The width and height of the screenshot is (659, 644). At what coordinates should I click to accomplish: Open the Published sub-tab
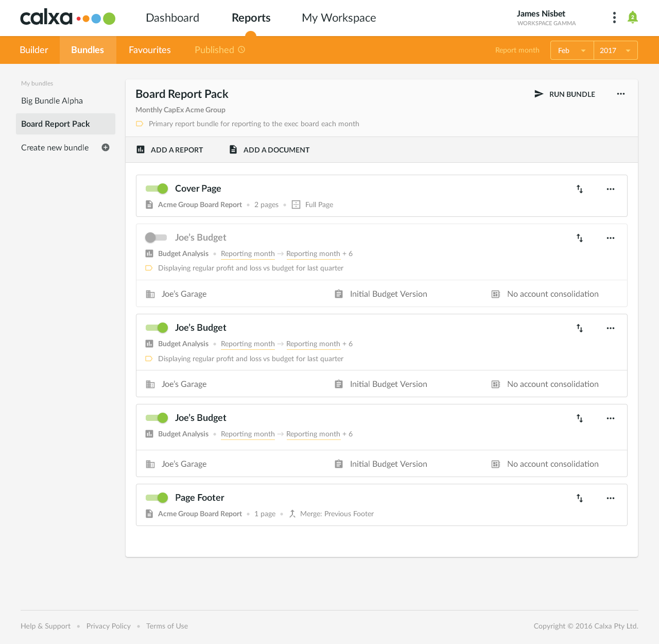point(220,50)
